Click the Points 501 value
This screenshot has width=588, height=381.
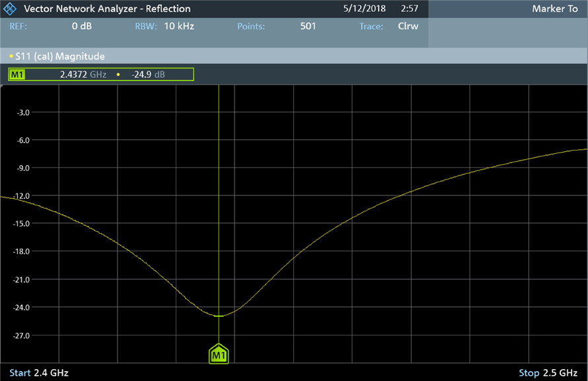point(308,26)
